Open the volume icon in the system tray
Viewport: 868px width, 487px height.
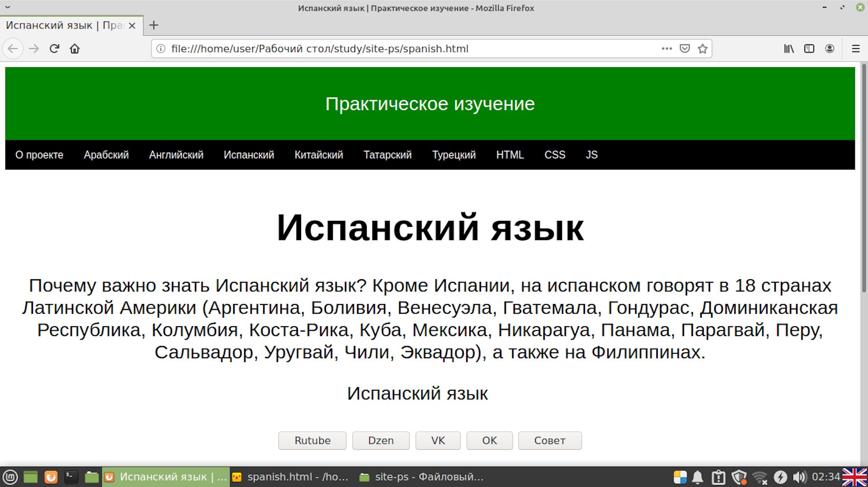(800, 477)
